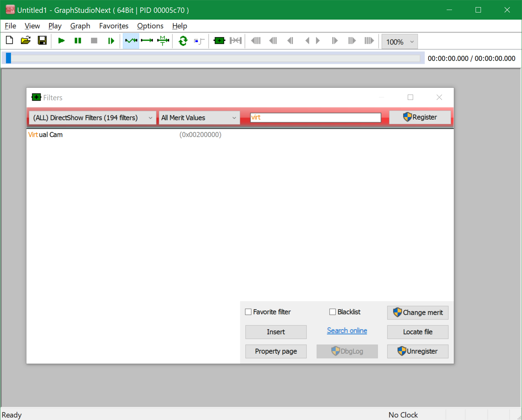Open the Favorites menu
Screen dimensions: 522x420
click(114, 26)
